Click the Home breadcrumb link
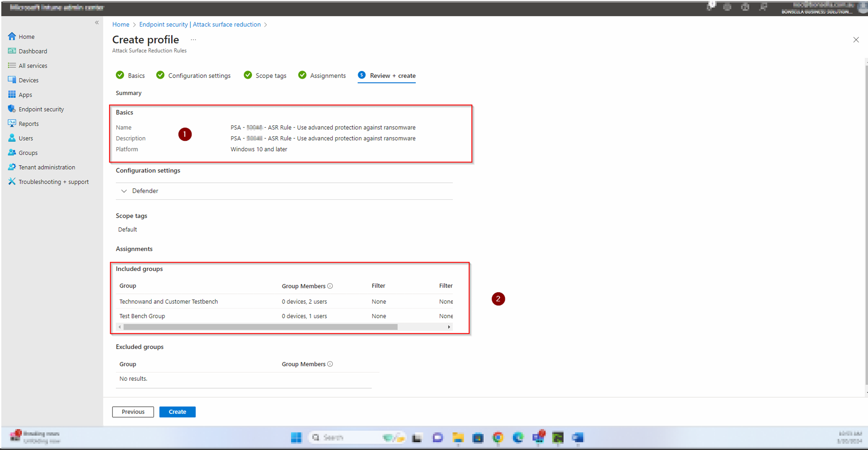Viewport: 868px width, 450px height. 121,24
